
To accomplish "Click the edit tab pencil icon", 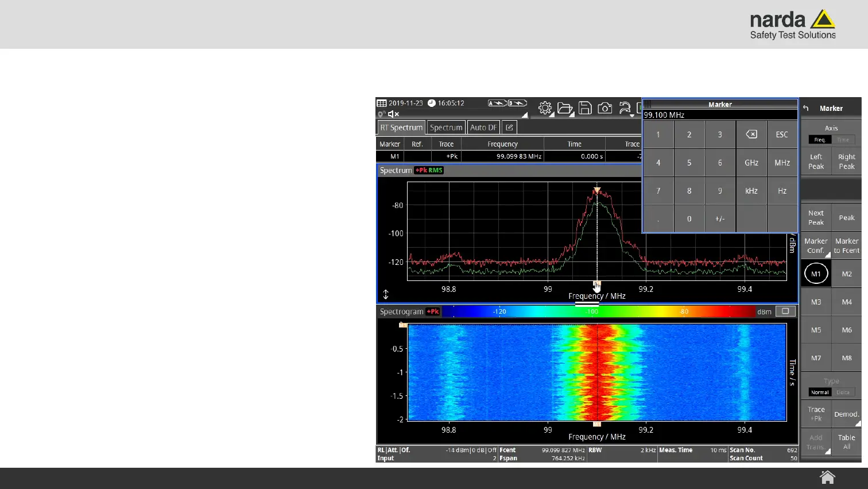I will (x=509, y=128).
